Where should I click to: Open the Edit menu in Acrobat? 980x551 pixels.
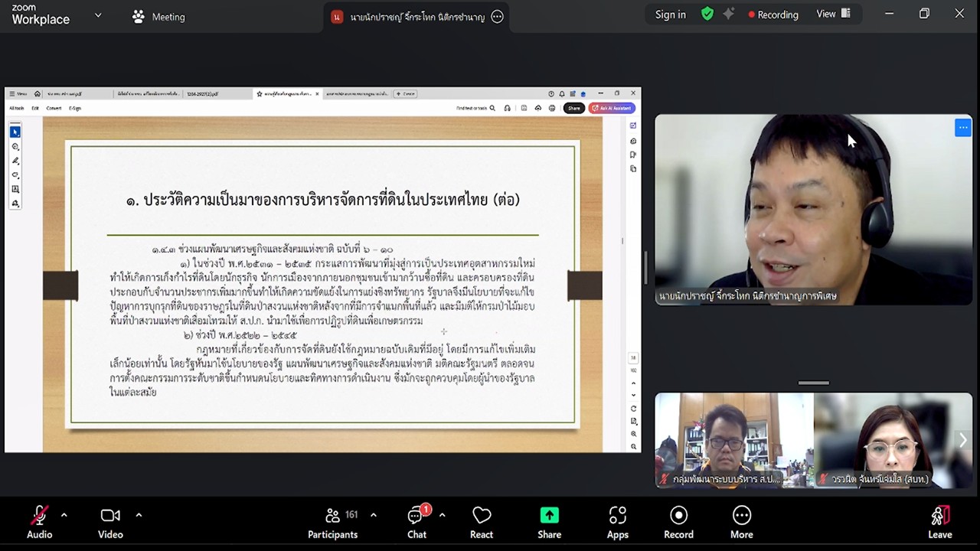tap(35, 108)
